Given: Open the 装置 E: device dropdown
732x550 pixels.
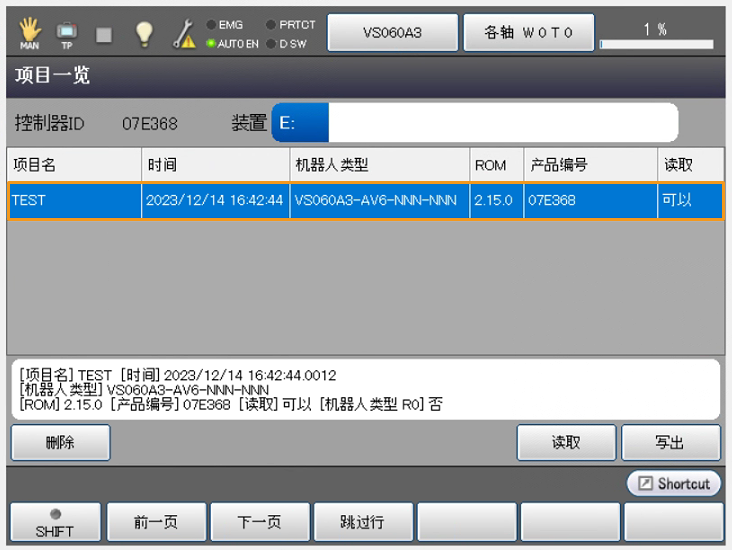Looking at the screenshot, I should [x=475, y=123].
